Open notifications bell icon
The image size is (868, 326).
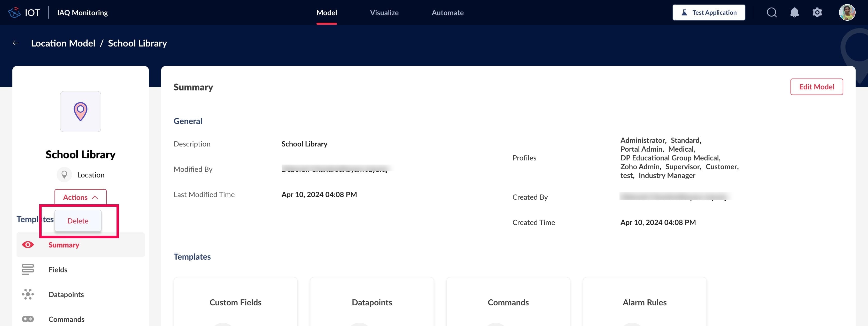[794, 12]
